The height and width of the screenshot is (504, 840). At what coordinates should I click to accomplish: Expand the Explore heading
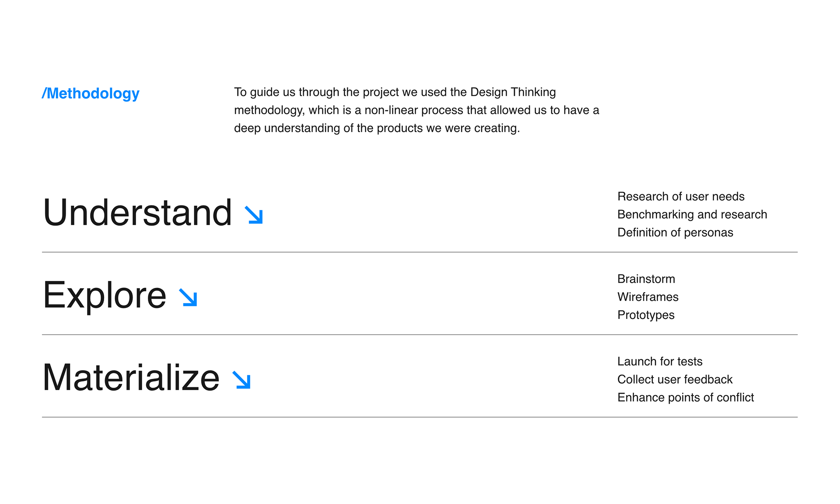tap(105, 295)
